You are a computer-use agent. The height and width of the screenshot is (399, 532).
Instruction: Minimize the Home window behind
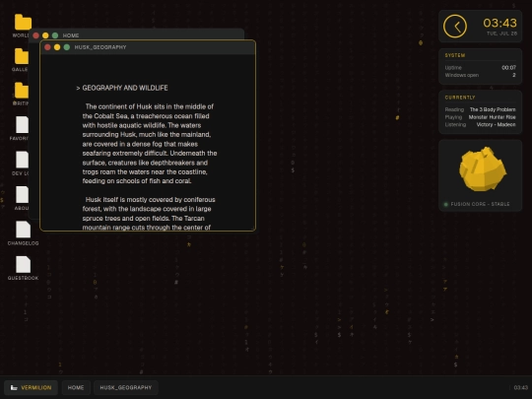(x=45, y=35)
